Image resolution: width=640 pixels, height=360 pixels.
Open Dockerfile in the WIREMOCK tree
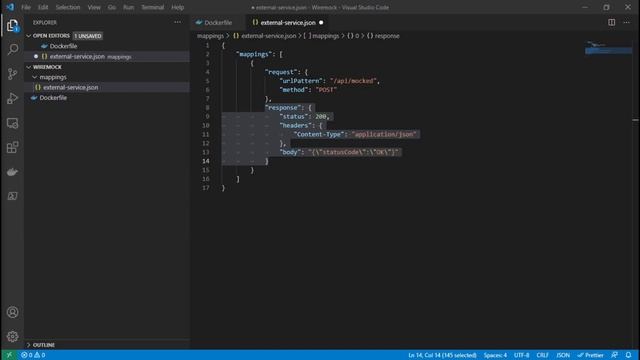tap(53, 98)
